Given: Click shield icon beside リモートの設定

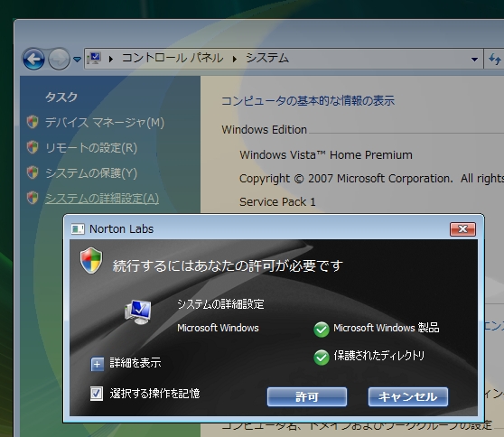Looking at the screenshot, I should pyautogui.click(x=33, y=147).
